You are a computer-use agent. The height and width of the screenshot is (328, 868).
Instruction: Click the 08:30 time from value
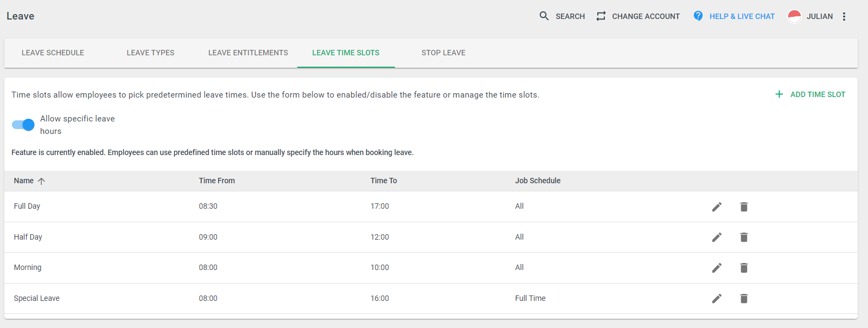tap(208, 206)
